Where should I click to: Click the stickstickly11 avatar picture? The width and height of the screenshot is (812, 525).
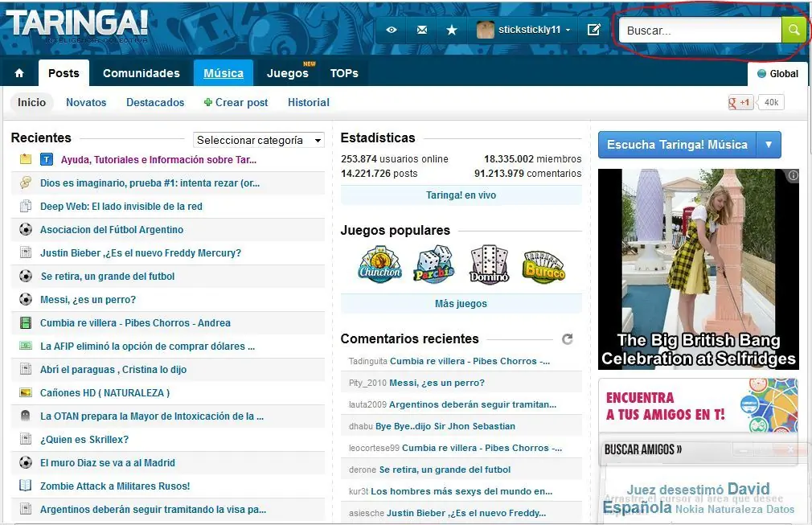486,30
